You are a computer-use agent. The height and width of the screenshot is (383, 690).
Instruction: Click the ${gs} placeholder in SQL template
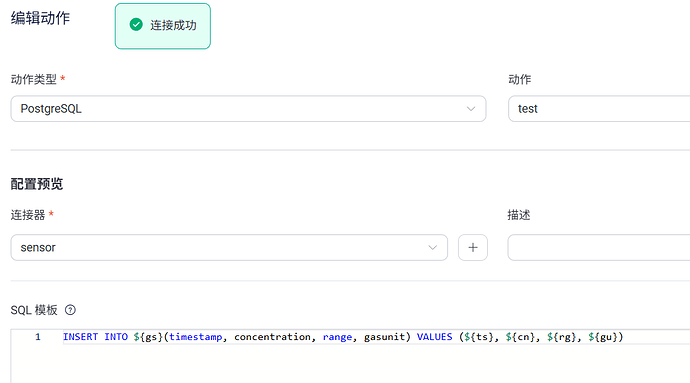point(148,337)
